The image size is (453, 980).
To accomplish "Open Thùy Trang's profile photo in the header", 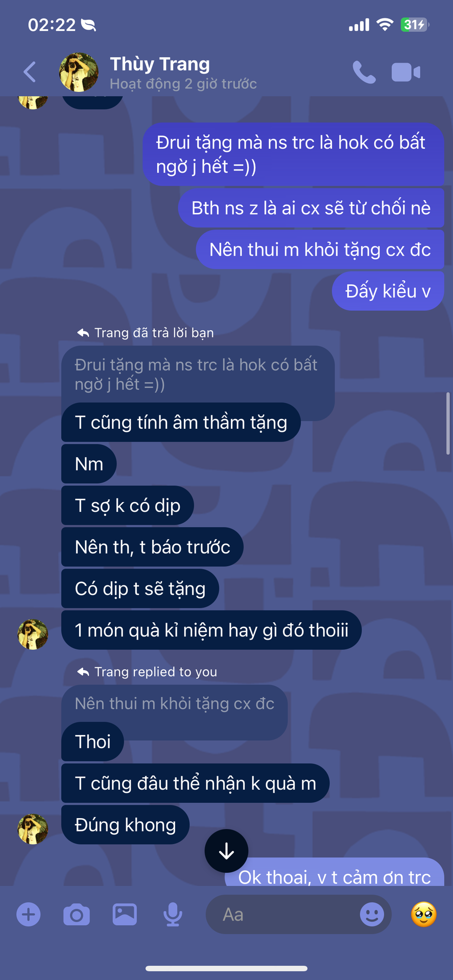I will (x=79, y=72).
